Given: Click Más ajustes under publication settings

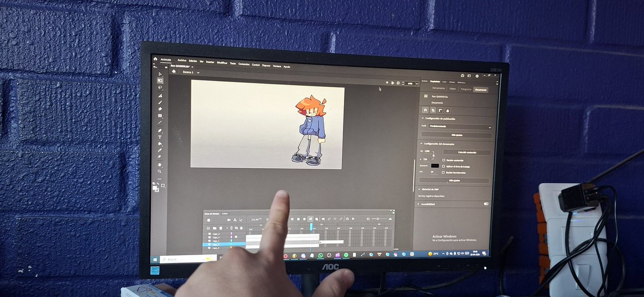Looking at the screenshot, I should click(x=456, y=134).
